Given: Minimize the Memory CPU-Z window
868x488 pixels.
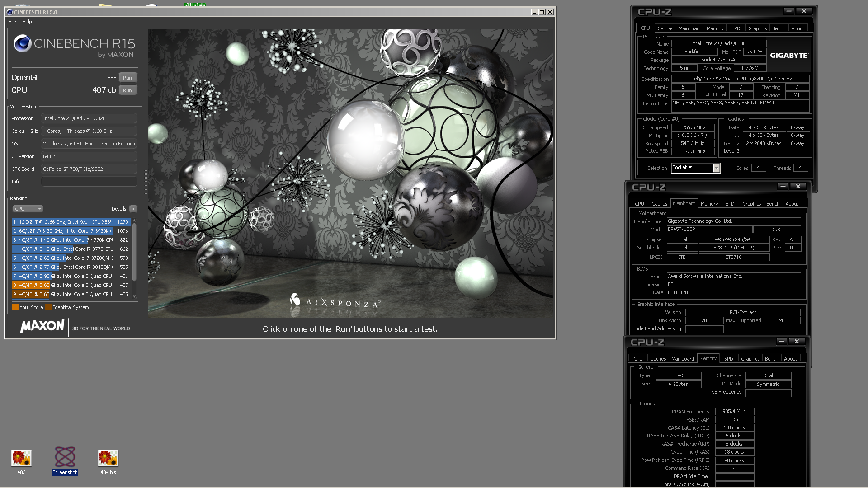Looking at the screenshot, I should click(x=782, y=341).
